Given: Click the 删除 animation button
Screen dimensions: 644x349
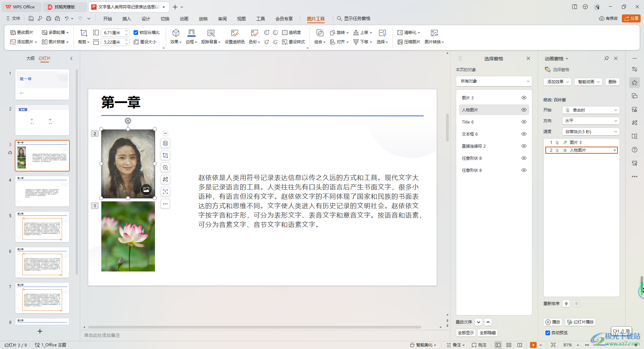Looking at the screenshot, I should [x=612, y=82].
